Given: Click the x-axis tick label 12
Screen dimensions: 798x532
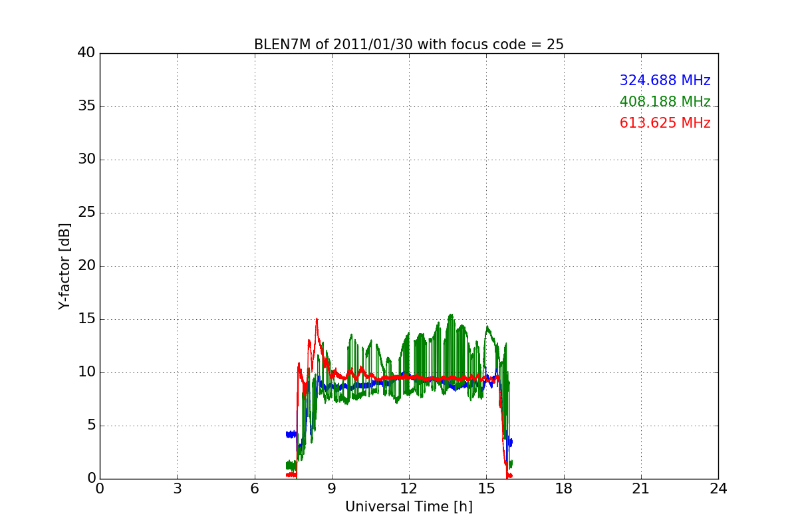Looking at the screenshot, I should 409,489.
